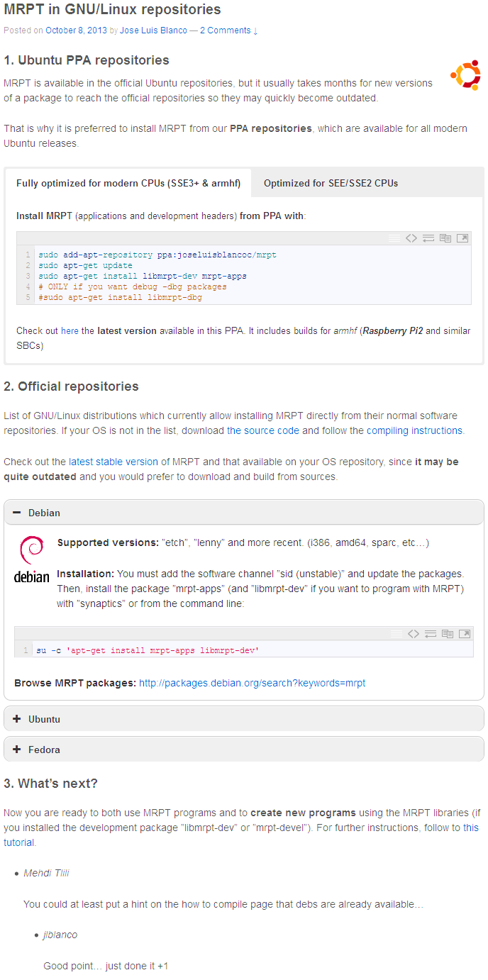This screenshot has height=980, width=488.
Task: Jump to the 2 Comments link
Action: (229, 30)
